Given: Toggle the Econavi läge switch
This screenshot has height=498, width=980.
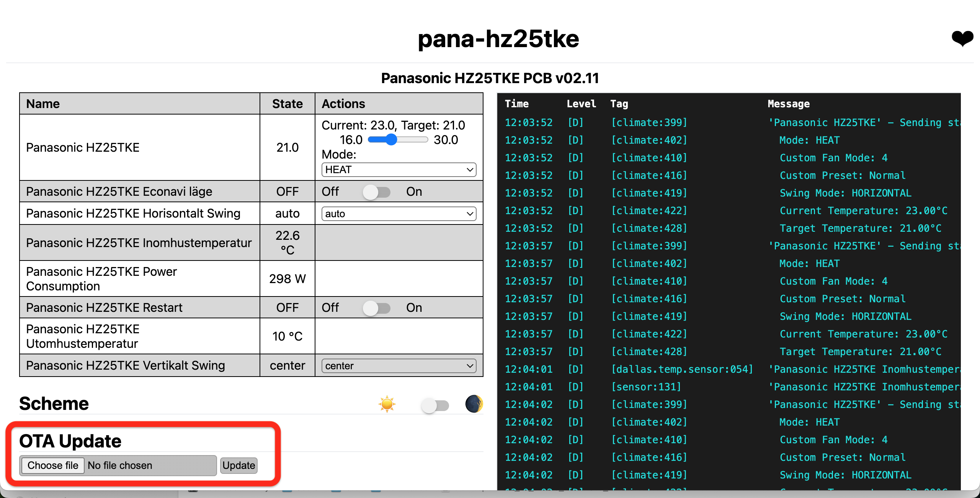Looking at the screenshot, I should pyautogui.click(x=377, y=192).
